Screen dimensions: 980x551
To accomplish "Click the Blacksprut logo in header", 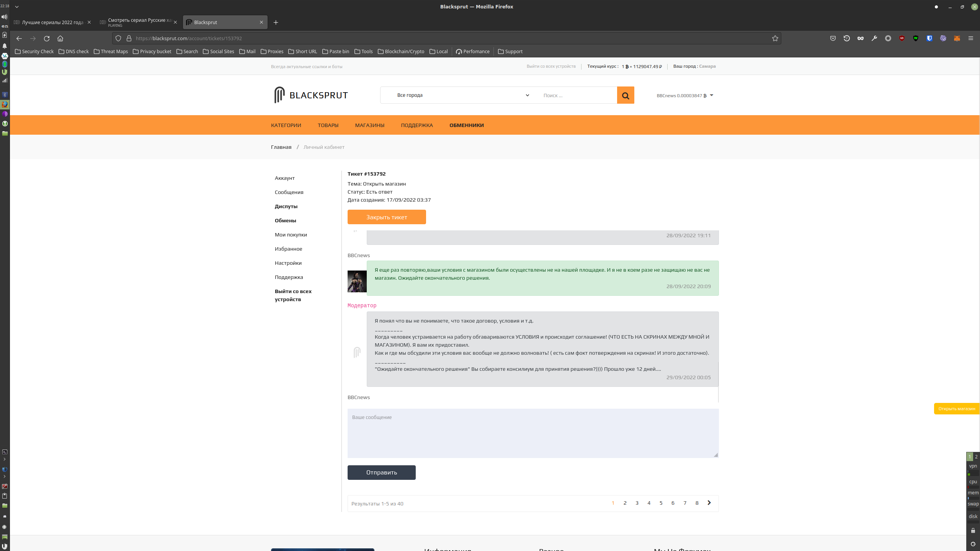I will (311, 95).
